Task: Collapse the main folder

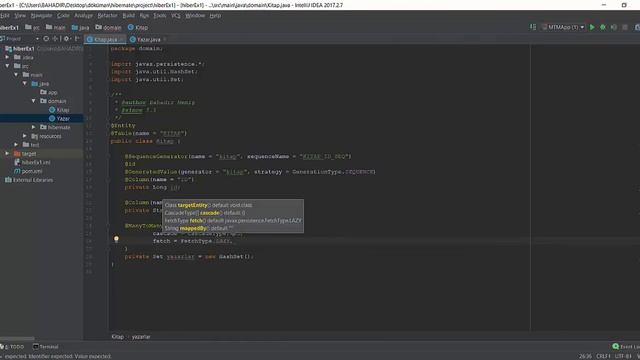Action: 16,75
